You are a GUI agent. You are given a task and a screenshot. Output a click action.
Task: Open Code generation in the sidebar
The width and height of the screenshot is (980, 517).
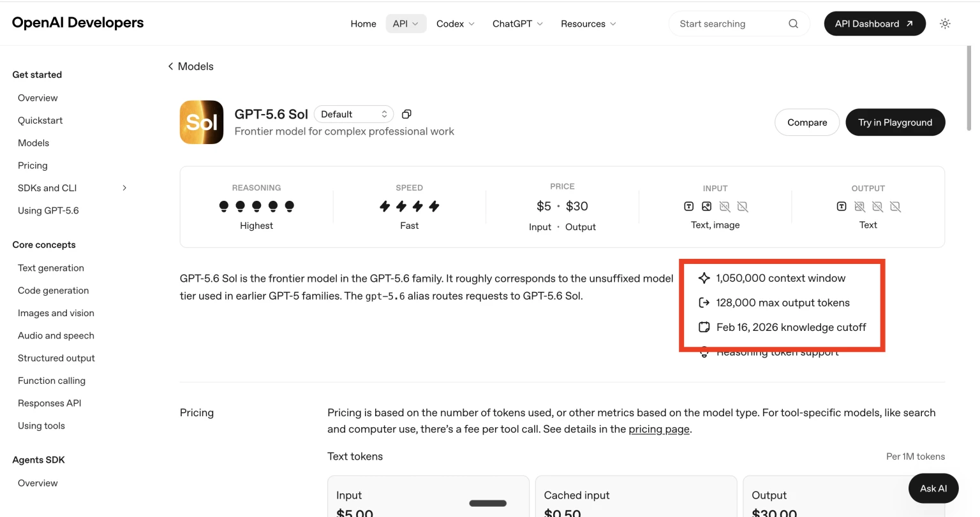[54, 291]
